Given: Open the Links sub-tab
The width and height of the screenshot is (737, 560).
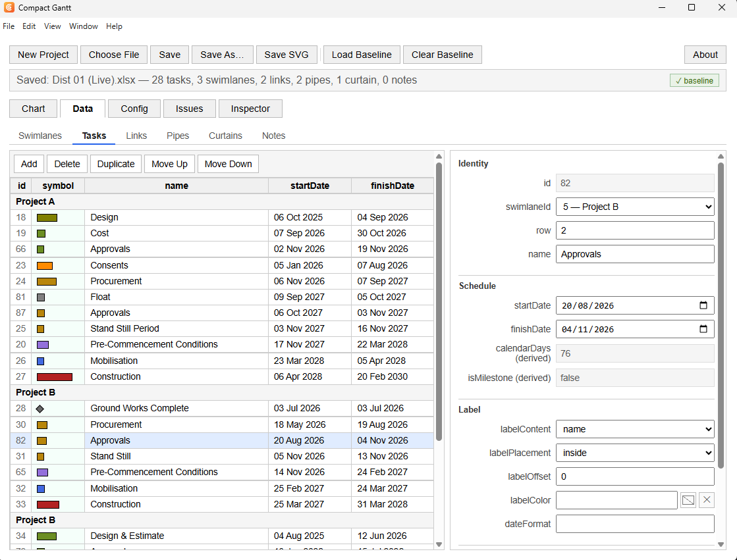Looking at the screenshot, I should 136,136.
